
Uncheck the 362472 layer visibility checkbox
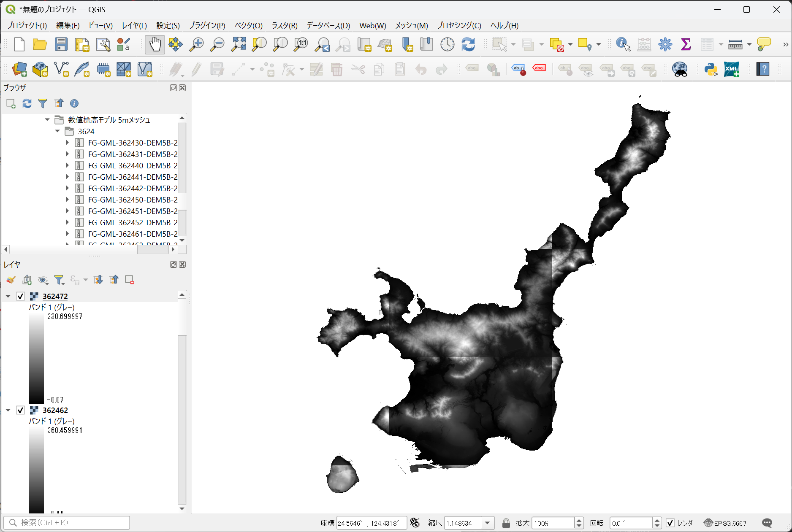20,296
